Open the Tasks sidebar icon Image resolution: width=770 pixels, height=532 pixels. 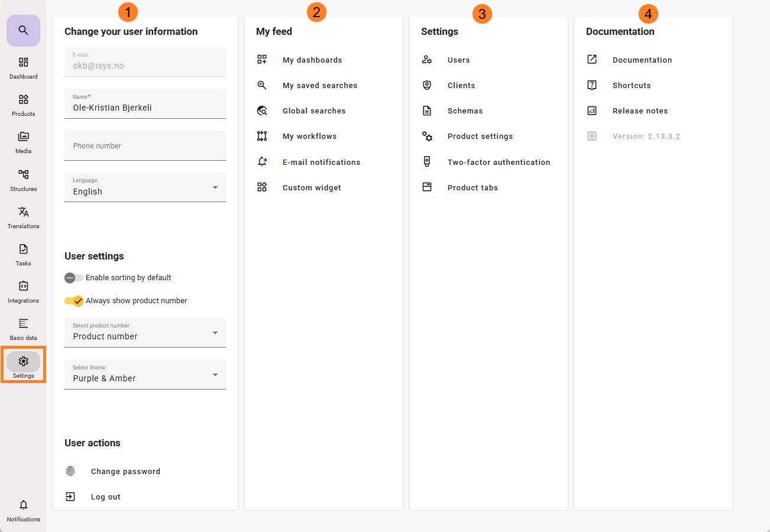tap(23, 249)
